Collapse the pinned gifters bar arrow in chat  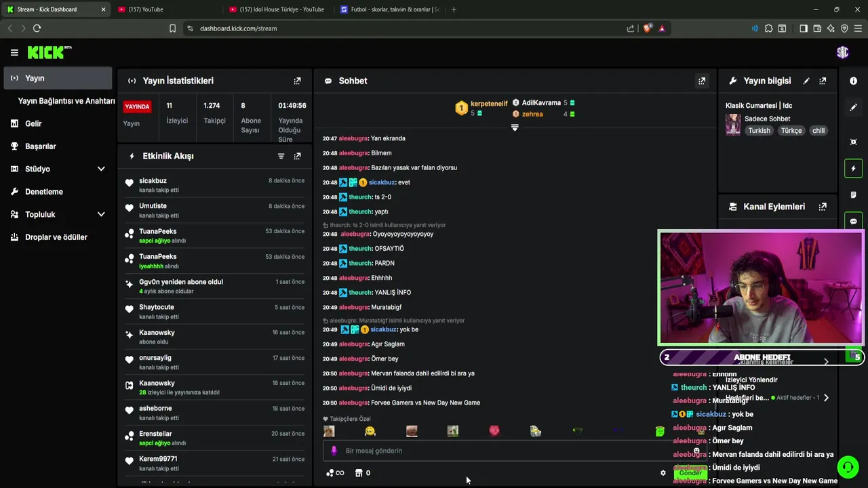click(515, 127)
